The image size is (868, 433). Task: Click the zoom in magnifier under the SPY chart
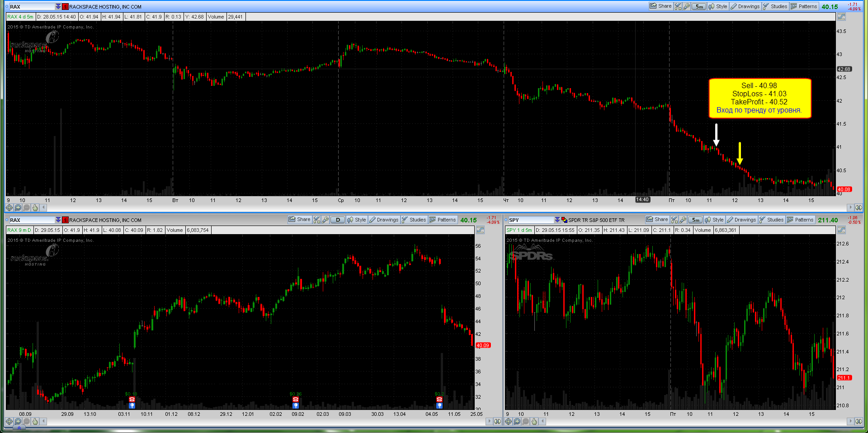point(517,421)
